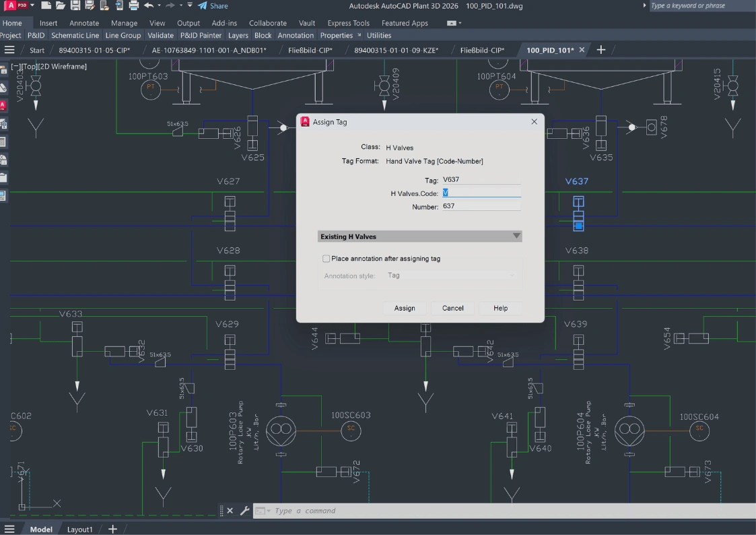Open the P&ID Painter panel title
756x535 pixels.
[x=201, y=35]
